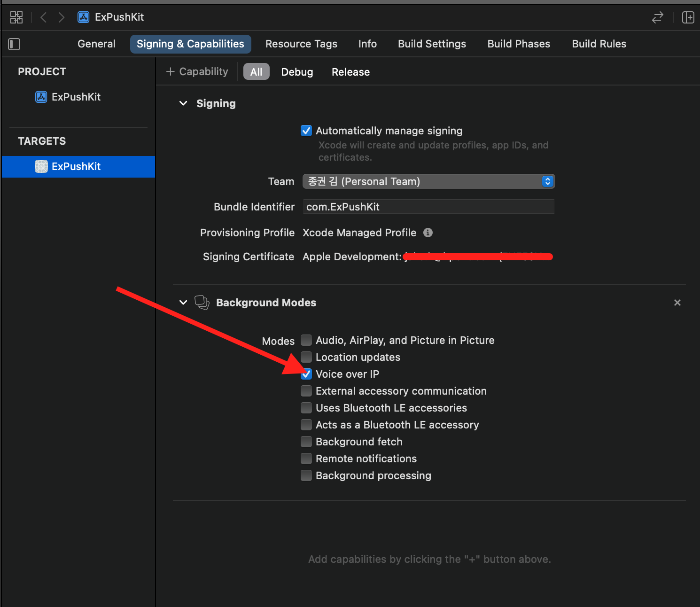Open the related items grid menu

pyautogui.click(x=16, y=17)
